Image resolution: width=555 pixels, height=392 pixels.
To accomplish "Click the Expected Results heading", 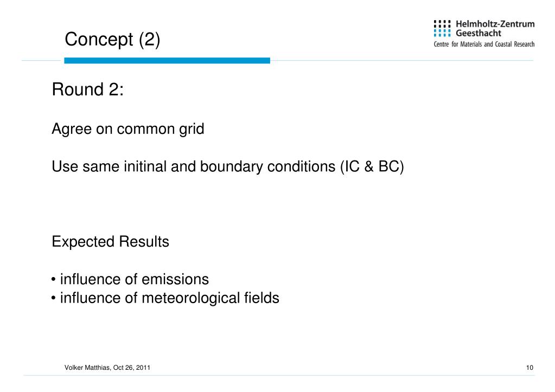I will pyautogui.click(x=111, y=242).
